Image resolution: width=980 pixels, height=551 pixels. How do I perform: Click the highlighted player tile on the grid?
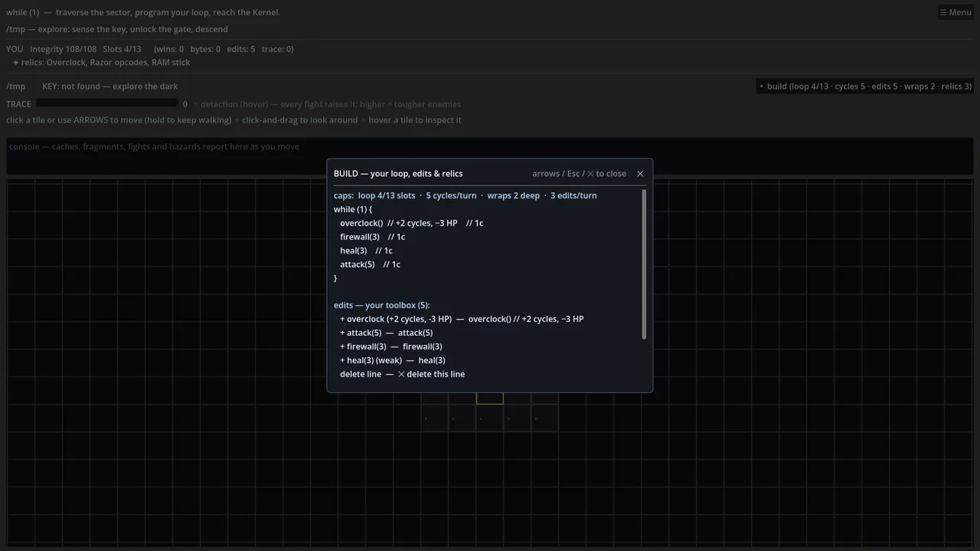click(x=490, y=396)
